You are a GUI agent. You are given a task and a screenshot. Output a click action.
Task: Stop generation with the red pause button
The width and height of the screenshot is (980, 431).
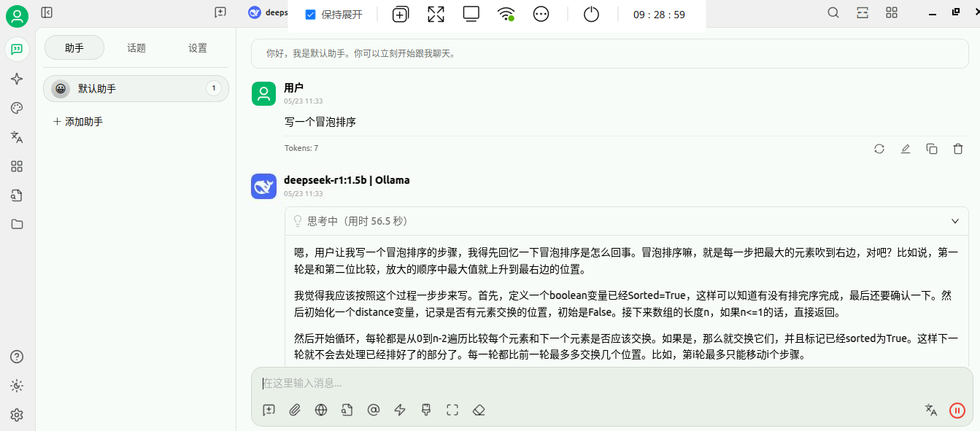957,410
